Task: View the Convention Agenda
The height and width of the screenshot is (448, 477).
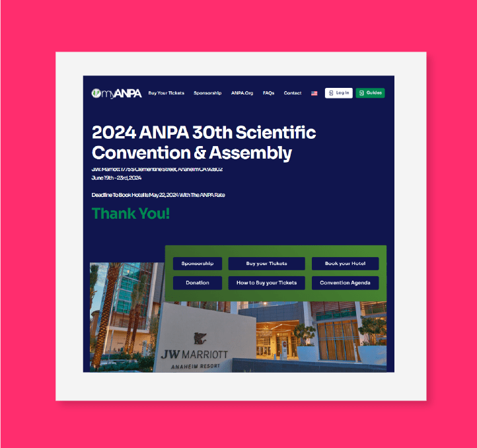Action: pos(345,283)
